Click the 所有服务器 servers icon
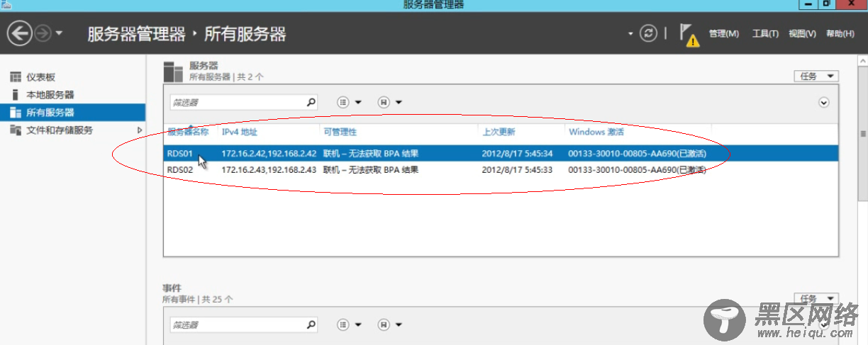The image size is (868, 345). click(x=14, y=113)
